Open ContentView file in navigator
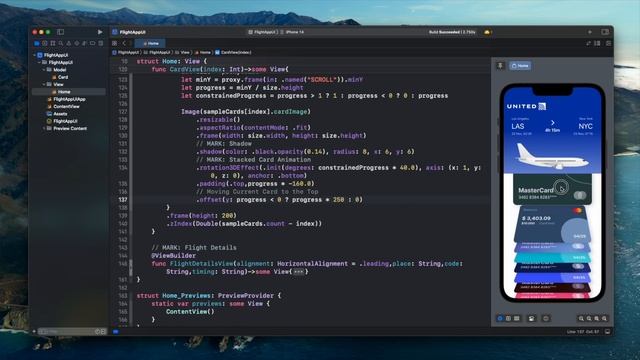Screen dimensions: 640x360 63,107
